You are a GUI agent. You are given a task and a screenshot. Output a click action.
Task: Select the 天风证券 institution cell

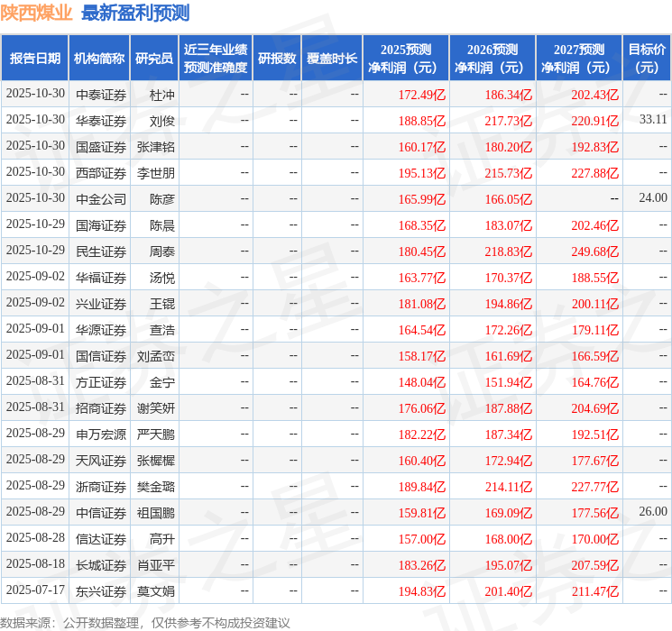coord(101,461)
